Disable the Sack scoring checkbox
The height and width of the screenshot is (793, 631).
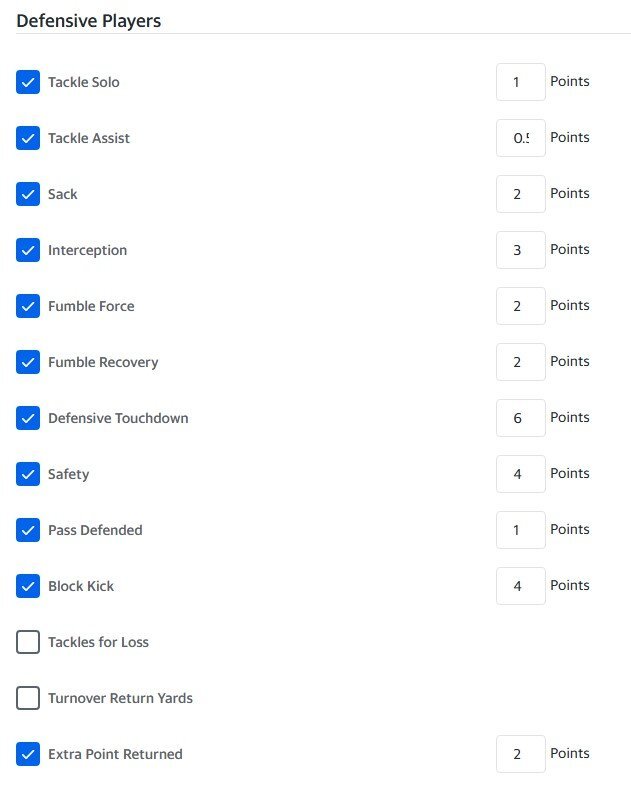(28, 194)
